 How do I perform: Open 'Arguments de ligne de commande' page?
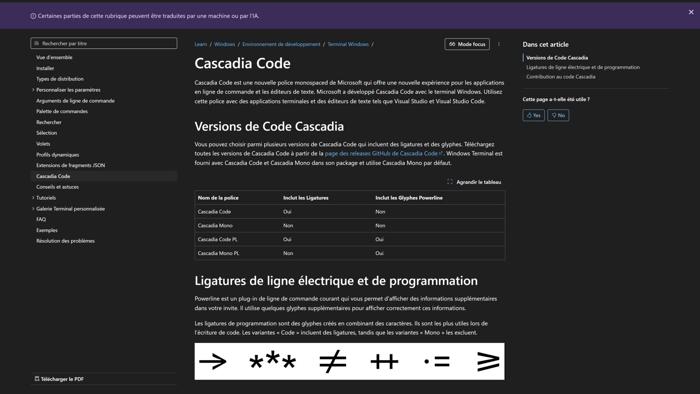point(75,101)
